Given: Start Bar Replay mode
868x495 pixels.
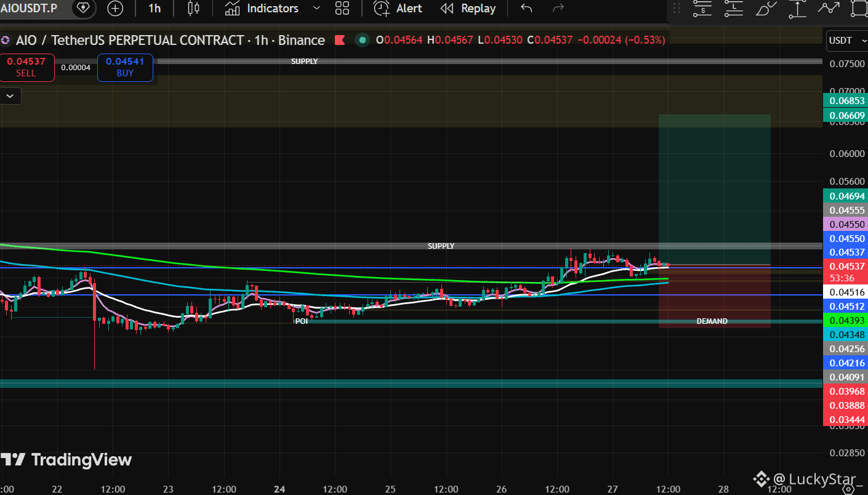Looking at the screenshot, I should coord(468,8).
